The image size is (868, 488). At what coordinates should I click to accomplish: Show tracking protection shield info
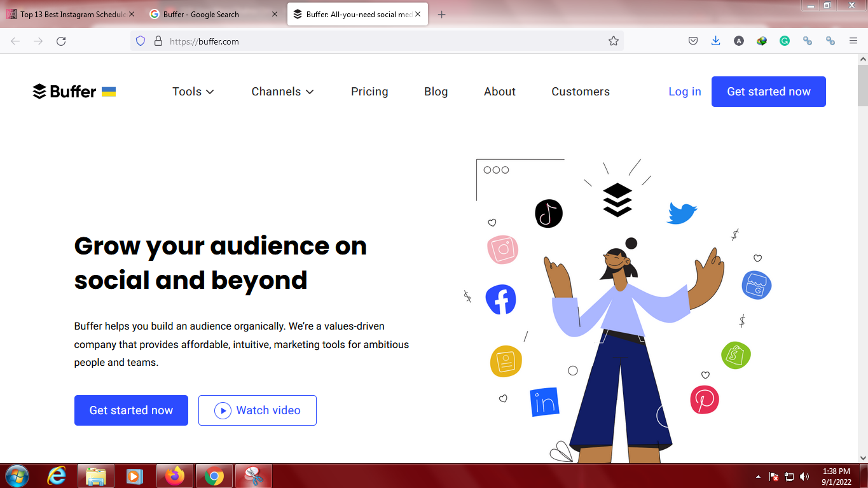[141, 41]
